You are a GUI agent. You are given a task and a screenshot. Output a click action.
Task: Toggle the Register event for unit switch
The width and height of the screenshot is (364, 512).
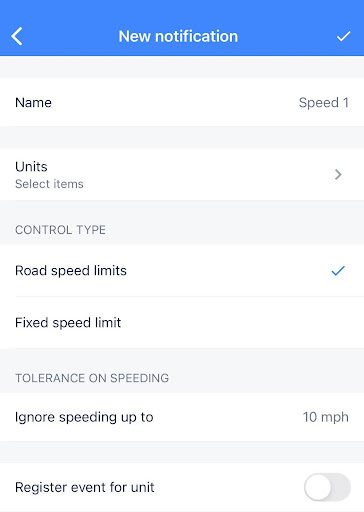(327, 487)
